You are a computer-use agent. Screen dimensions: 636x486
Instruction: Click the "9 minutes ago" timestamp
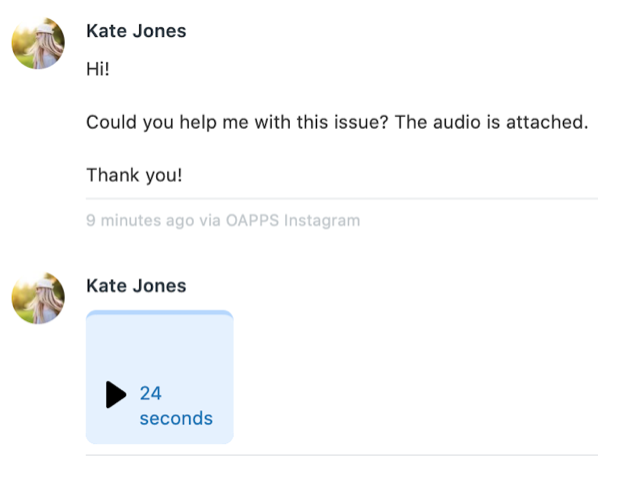click(x=140, y=221)
